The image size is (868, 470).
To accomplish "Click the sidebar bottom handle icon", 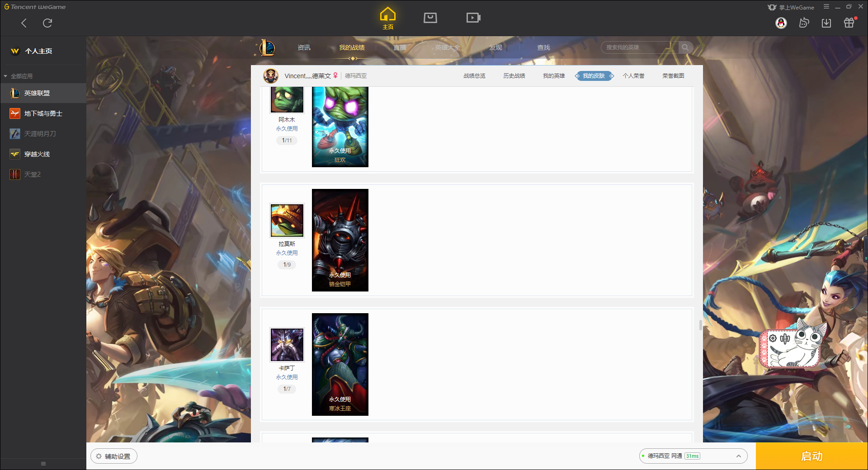I will coord(43,464).
